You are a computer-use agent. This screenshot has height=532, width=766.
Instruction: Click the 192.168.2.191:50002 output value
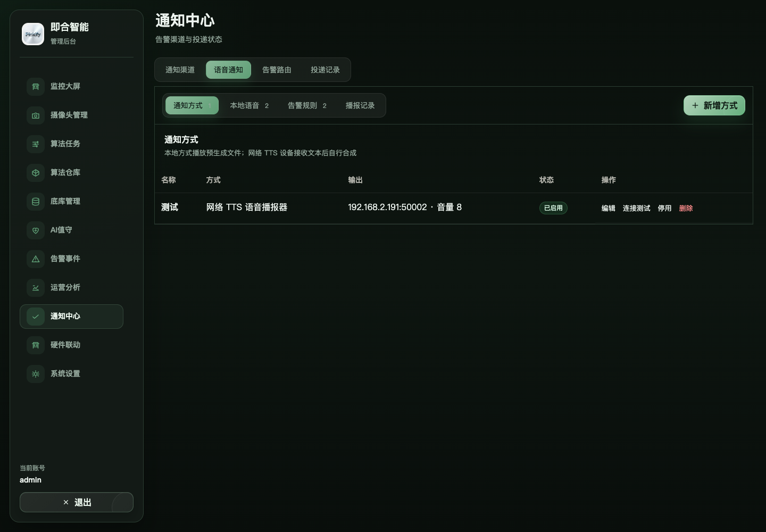point(387,207)
